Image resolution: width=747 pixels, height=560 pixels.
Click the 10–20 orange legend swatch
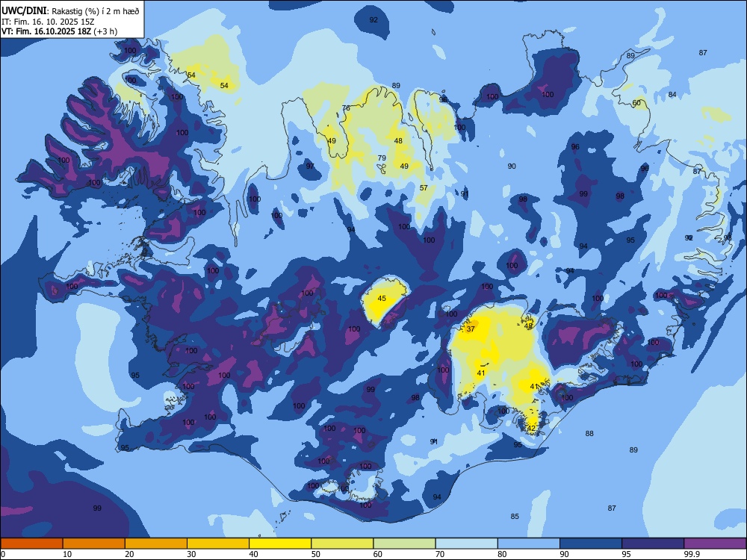pos(94,544)
